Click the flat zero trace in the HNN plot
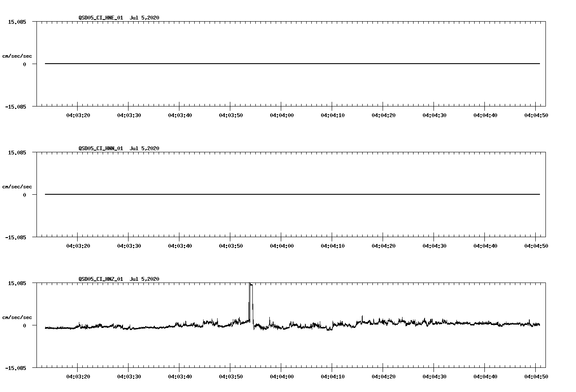Screen dimensions: 576x392 point(292,194)
